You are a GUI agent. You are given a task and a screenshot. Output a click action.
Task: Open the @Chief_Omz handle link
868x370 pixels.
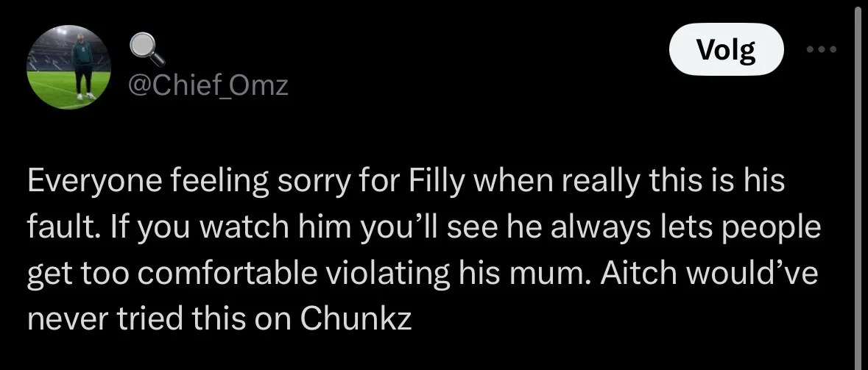tap(208, 86)
